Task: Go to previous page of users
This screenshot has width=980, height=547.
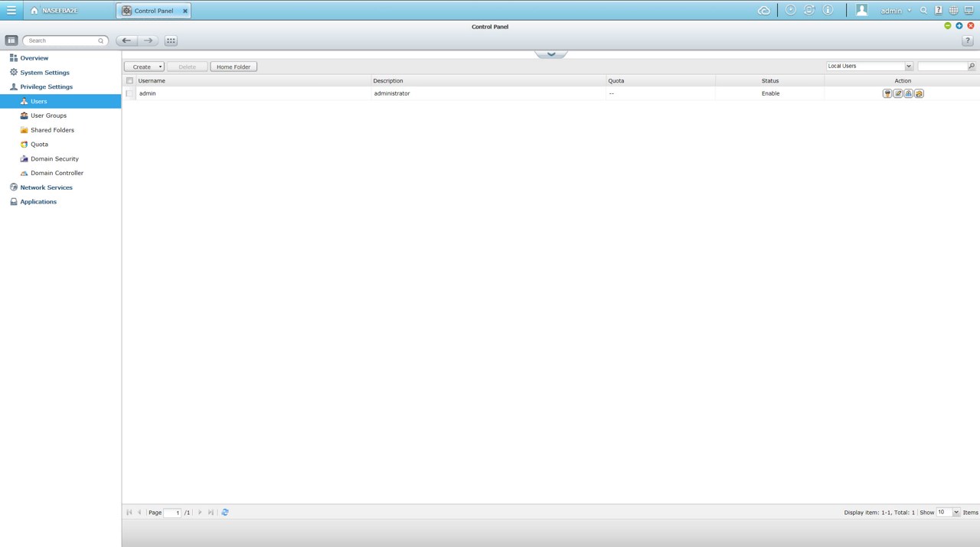Action: pos(139,513)
